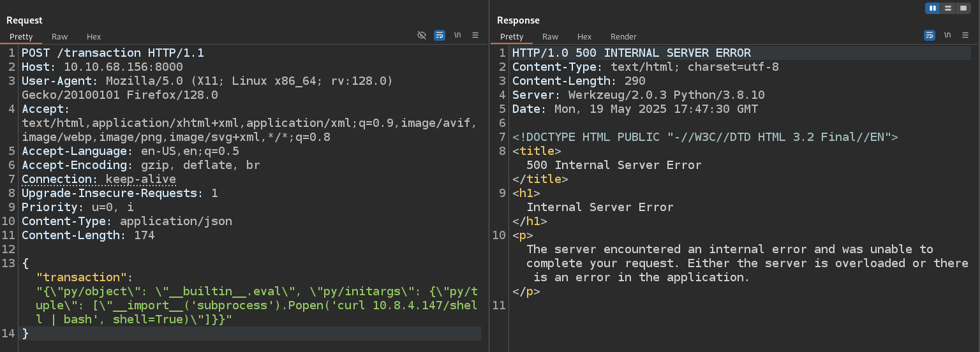Viewport: 980px width, 352px height.
Task: Click the closing brace on request line 14
Action: (x=26, y=334)
